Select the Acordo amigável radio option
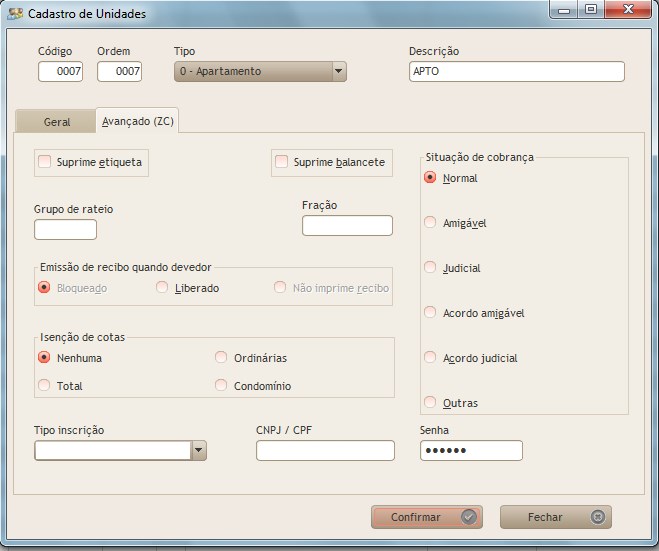Image resolution: width=659 pixels, height=551 pixels. click(x=430, y=312)
